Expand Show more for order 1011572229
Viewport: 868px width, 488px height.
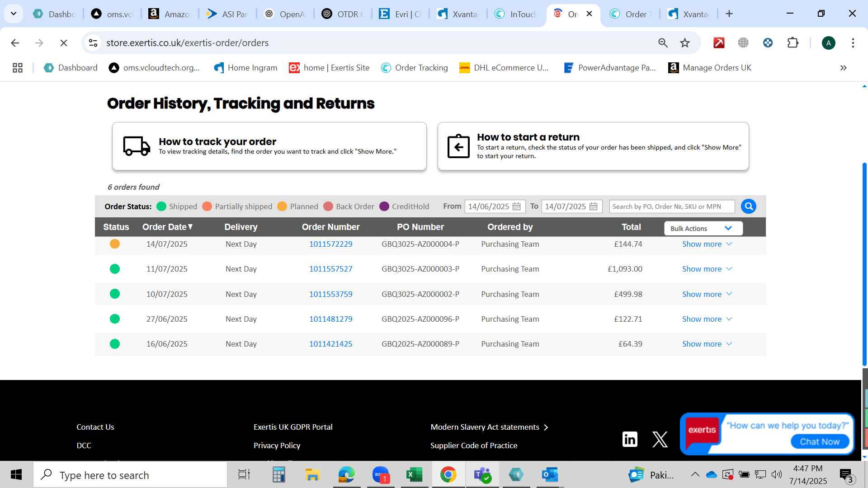click(707, 244)
